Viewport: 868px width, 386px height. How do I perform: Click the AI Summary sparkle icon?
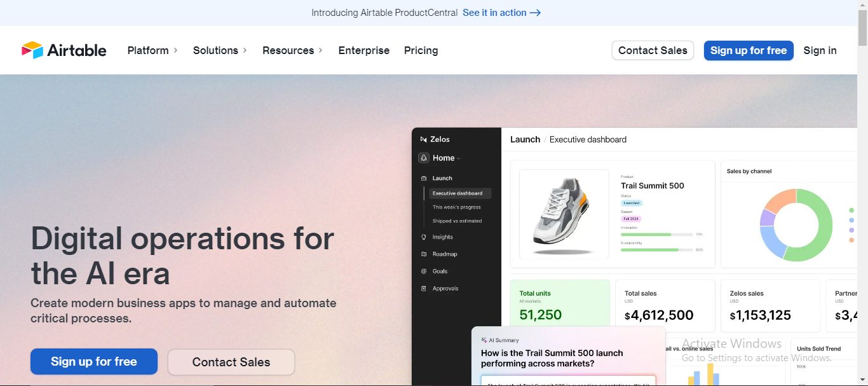tap(484, 340)
